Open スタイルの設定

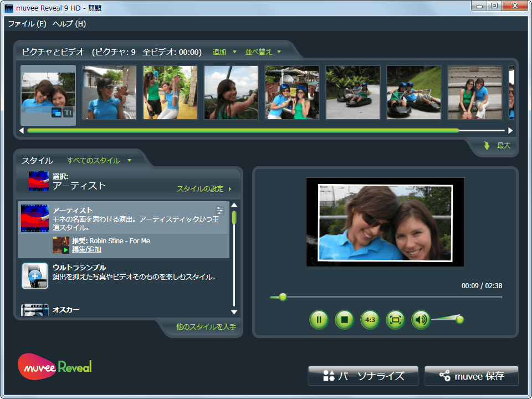click(x=203, y=188)
